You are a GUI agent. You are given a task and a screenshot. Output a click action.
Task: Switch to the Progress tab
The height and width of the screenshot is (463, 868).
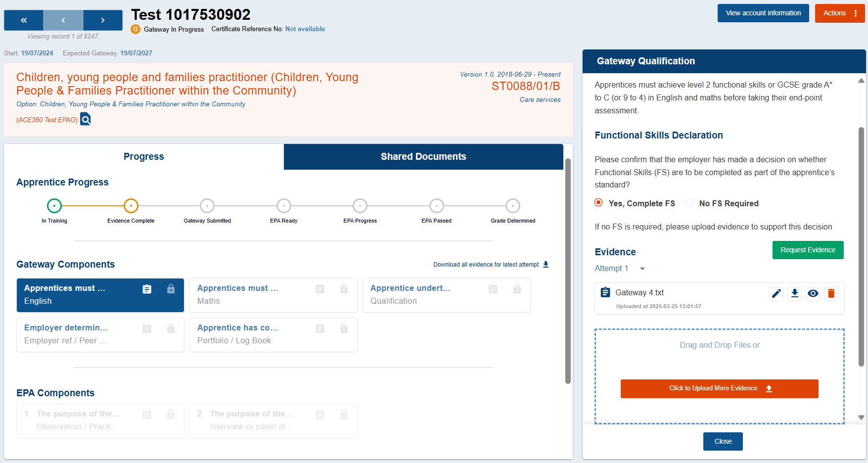[x=144, y=157]
